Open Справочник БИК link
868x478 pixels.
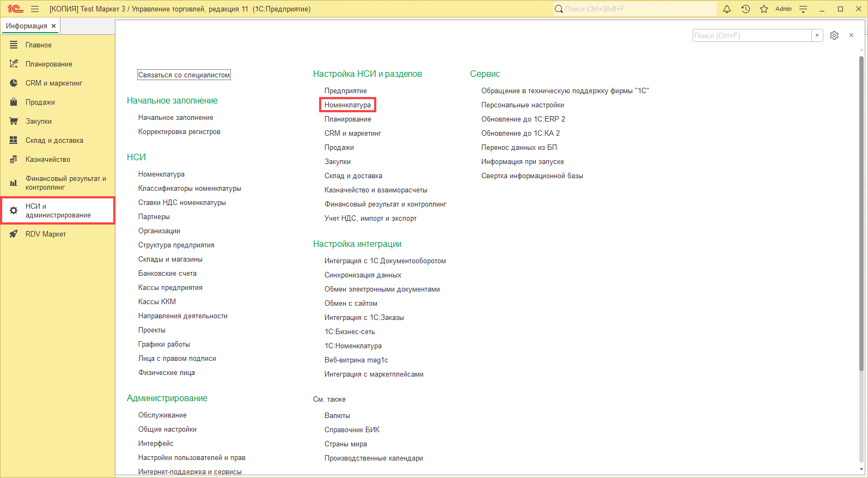tap(352, 430)
